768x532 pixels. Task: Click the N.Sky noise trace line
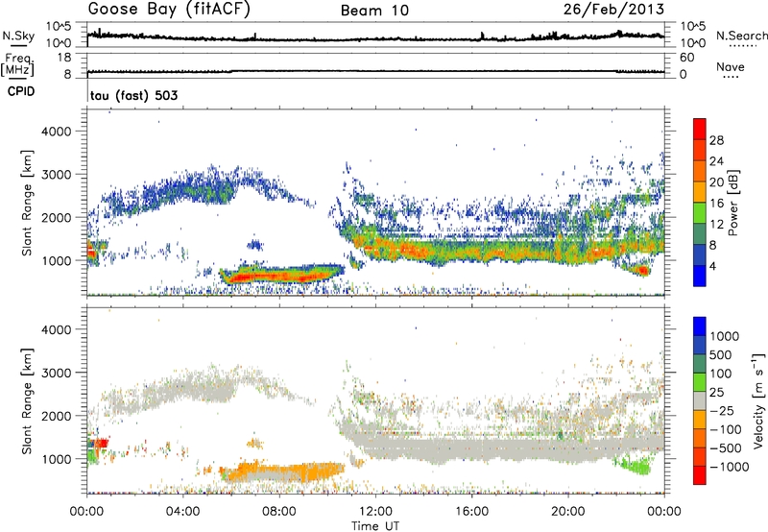(375, 38)
